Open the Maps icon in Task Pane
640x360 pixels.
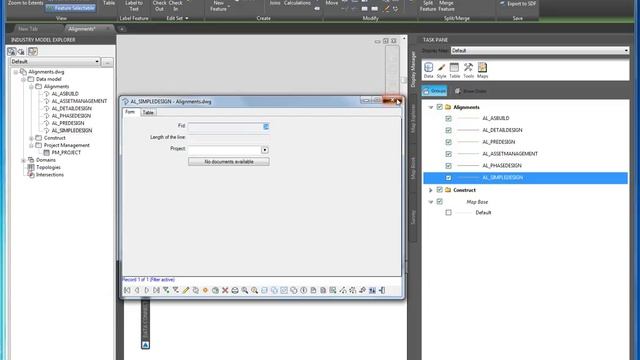pos(482,70)
